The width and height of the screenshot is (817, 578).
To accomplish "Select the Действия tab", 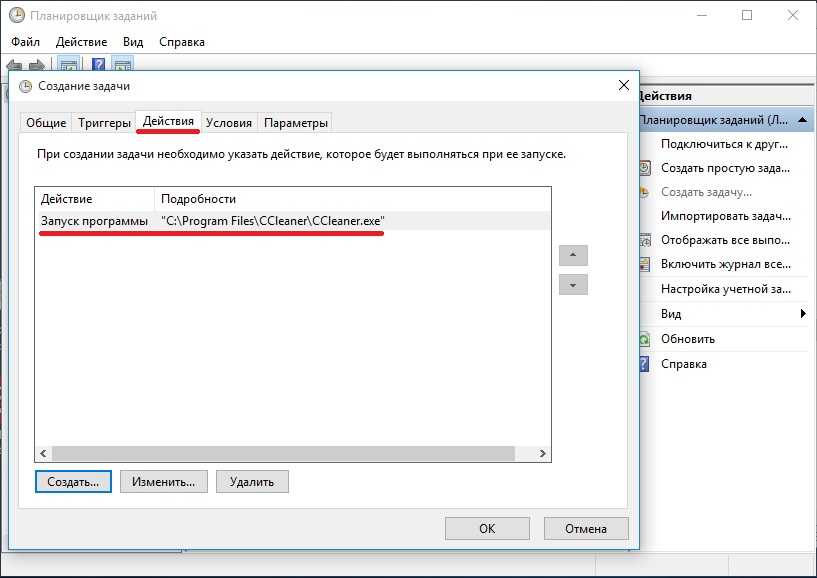I will click(x=168, y=121).
